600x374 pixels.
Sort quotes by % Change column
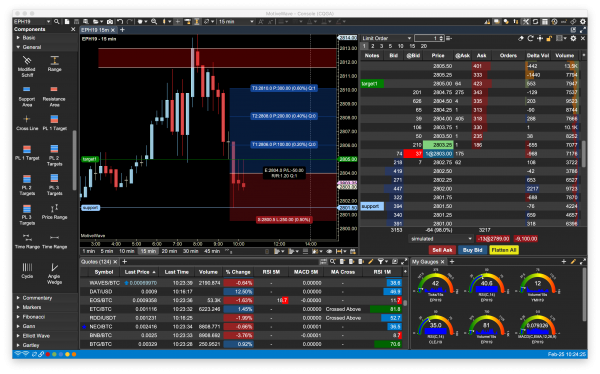click(x=238, y=272)
